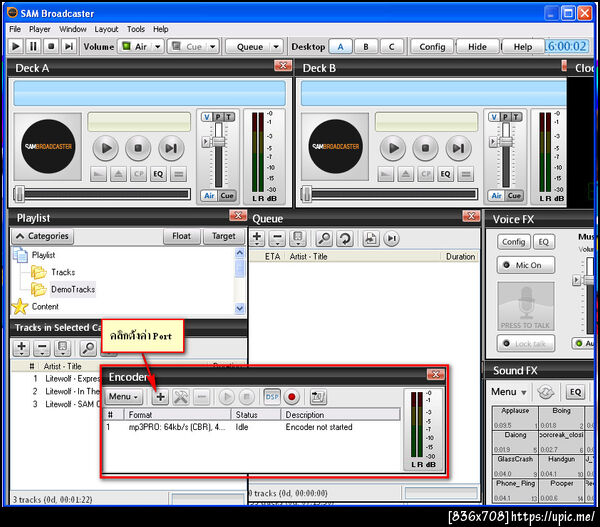This screenshot has height=527, width=600.
Task: Click the CP button in Deck A
Action: tap(139, 174)
